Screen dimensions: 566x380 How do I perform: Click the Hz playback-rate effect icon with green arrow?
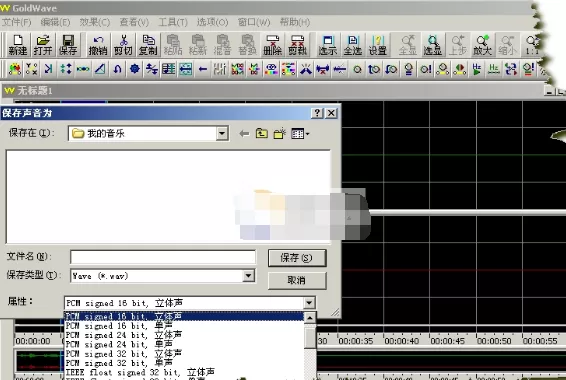477,69
